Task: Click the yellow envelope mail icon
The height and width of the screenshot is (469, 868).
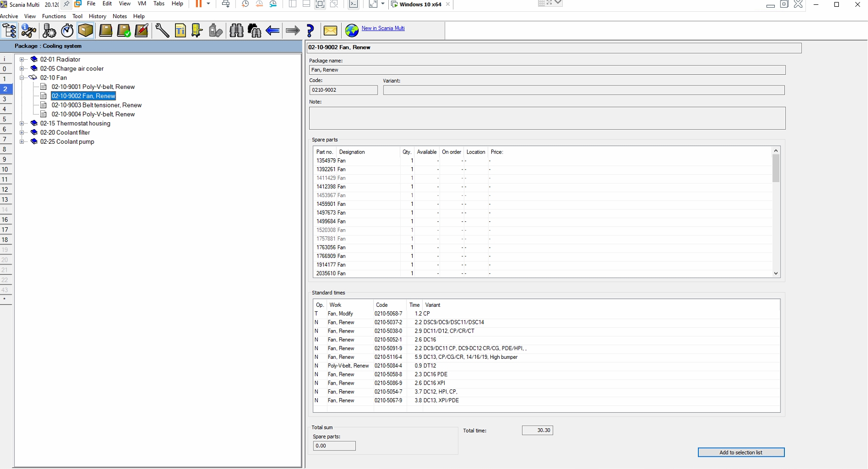Action: point(330,31)
